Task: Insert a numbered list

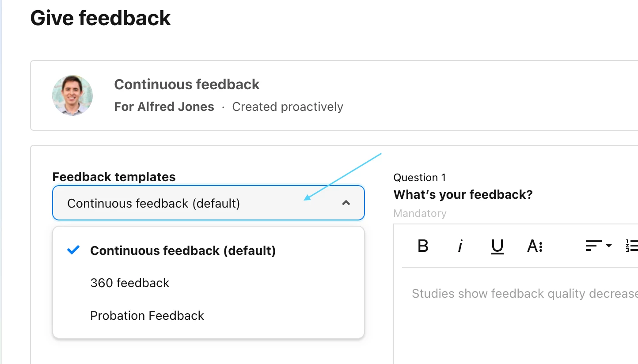Action: pos(632,246)
